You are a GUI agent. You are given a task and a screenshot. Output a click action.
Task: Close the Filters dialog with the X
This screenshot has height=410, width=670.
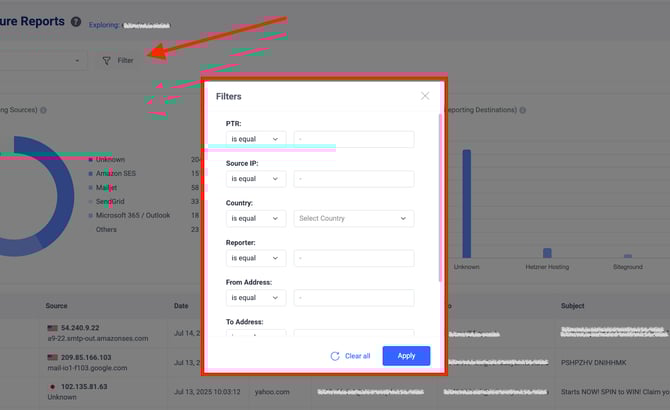tap(425, 96)
